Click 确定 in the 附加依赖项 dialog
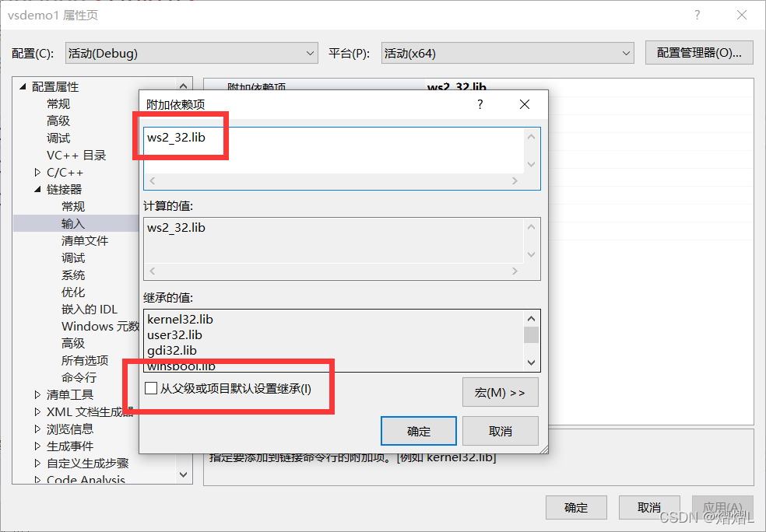The width and height of the screenshot is (766, 532). click(419, 431)
